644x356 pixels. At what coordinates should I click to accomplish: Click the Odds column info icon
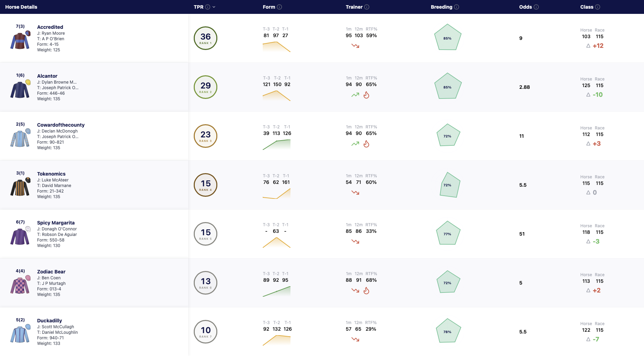tap(536, 7)
